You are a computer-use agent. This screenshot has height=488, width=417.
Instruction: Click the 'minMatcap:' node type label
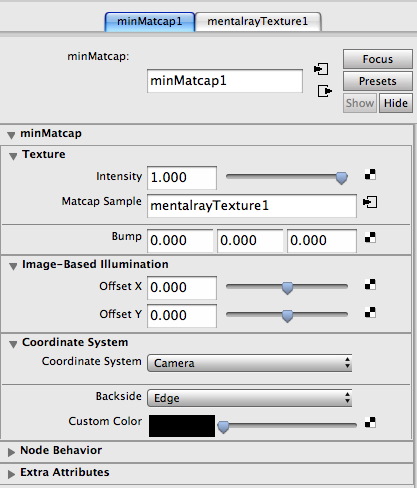tap(98, 56)
